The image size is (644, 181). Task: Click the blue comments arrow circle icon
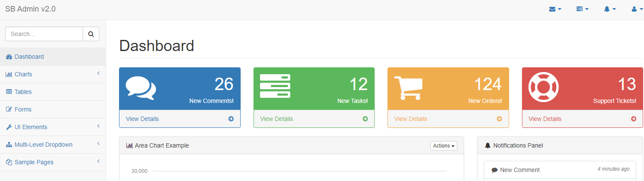[231, 119]
